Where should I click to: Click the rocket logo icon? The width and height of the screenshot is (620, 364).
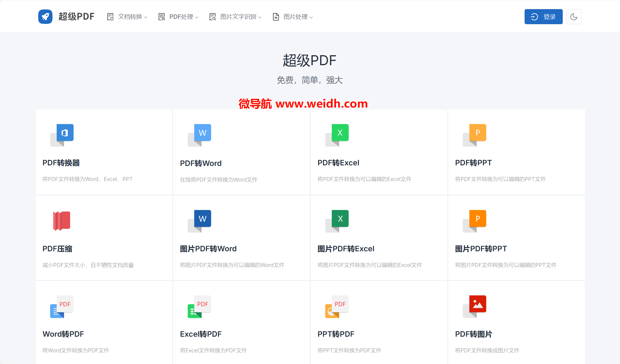click(45, 17)
